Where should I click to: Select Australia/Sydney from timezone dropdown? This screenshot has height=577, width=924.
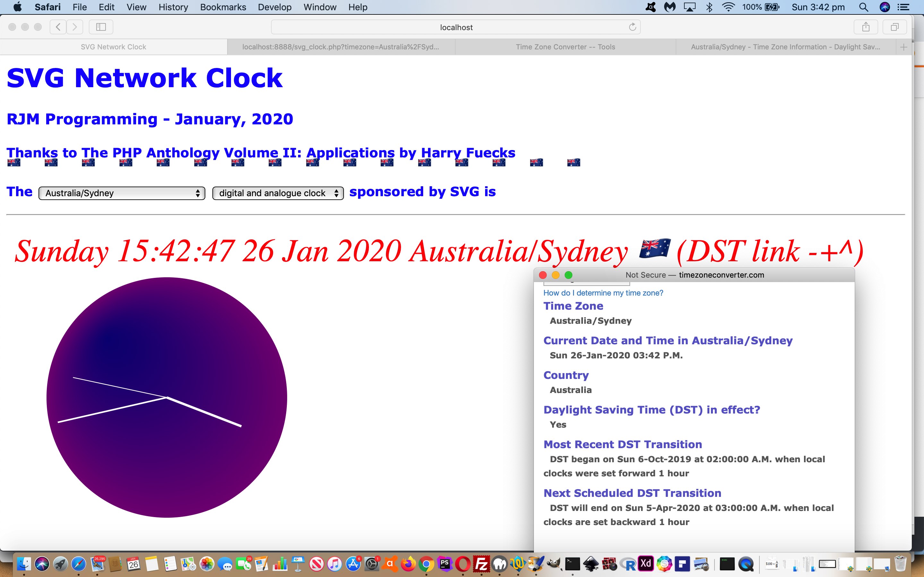click(122, 193)
